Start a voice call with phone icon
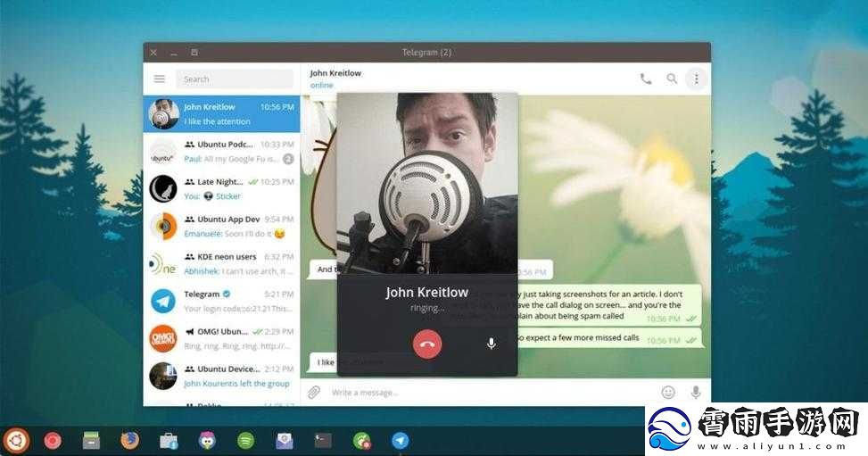The height and width of the screenshot is (456, 868). (646, 79)
